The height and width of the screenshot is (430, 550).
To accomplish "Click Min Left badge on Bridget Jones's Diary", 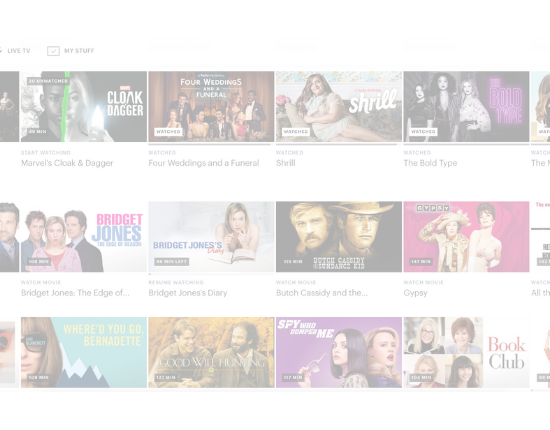I will tap(172, 262).
